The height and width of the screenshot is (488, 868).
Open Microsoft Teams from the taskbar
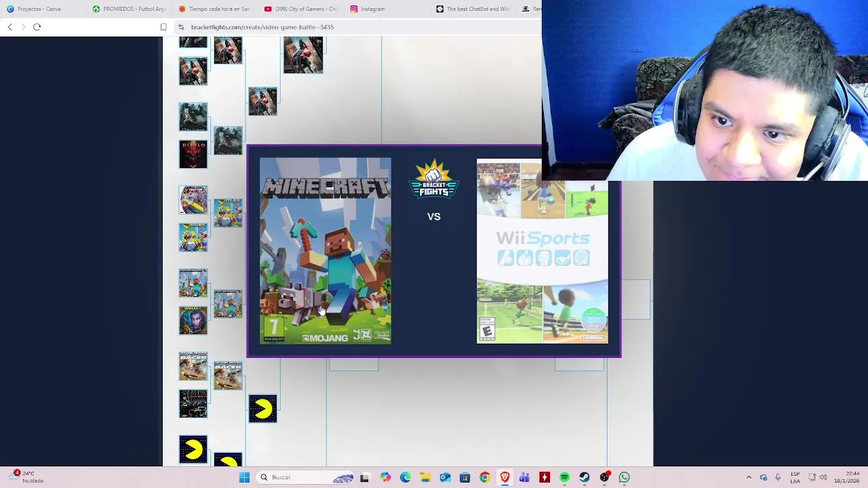(524, 477)
